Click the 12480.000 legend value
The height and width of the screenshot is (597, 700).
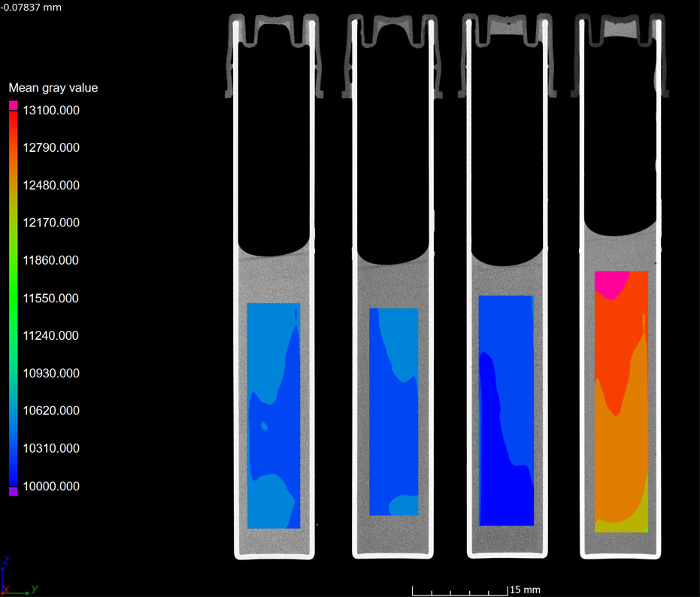pos(51,185)
